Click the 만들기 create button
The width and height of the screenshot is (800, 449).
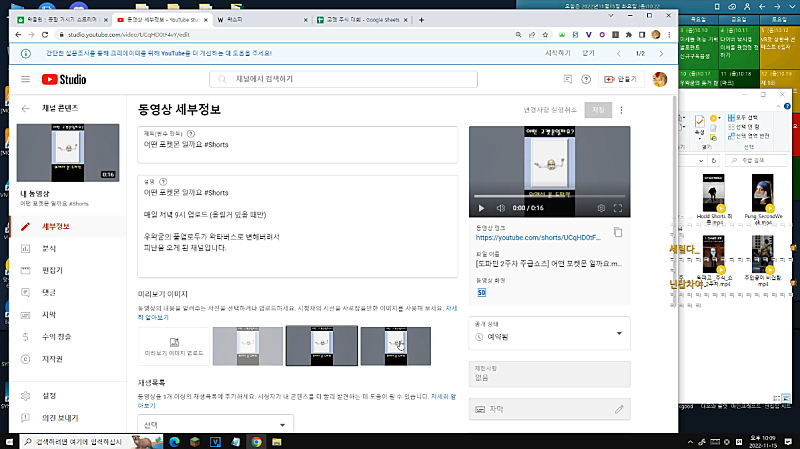click(x=622, y=79)
